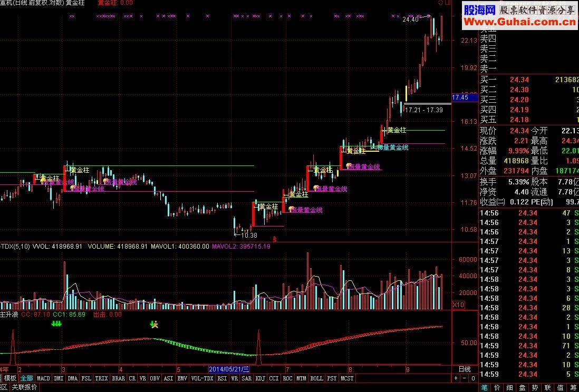Viewport: 579px width, 392px height.
Task: Show the ROC indicator
Action: pos(287,378)
